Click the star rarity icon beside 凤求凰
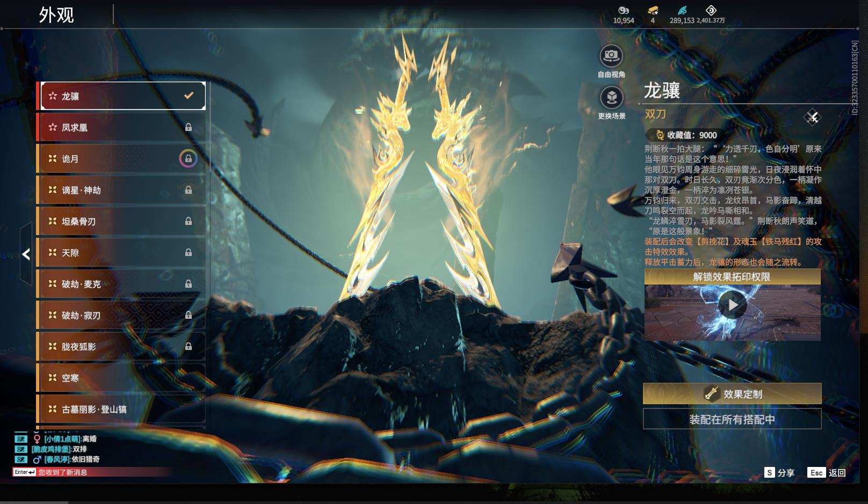This screenshot has width=868, height=504. click(53, 127)
